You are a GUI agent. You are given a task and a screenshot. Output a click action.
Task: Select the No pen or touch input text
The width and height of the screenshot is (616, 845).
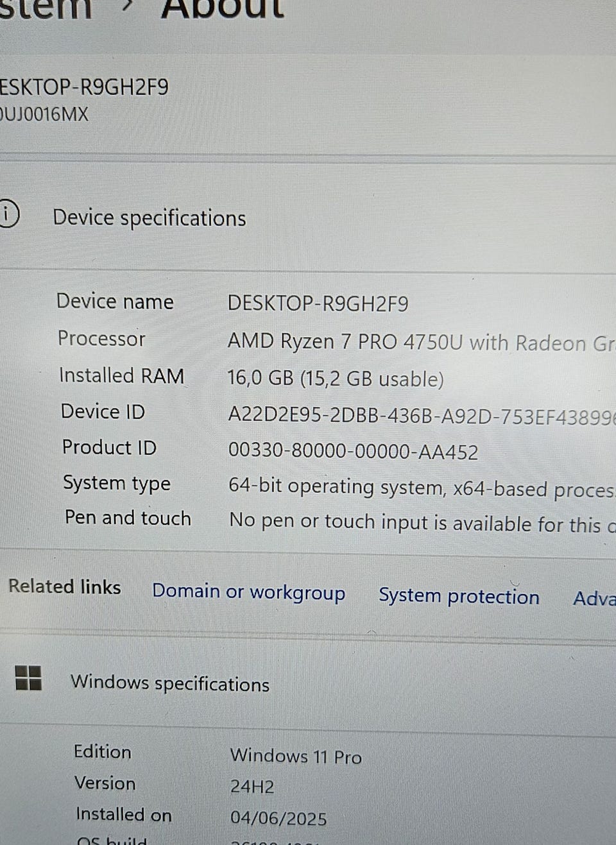422,523
